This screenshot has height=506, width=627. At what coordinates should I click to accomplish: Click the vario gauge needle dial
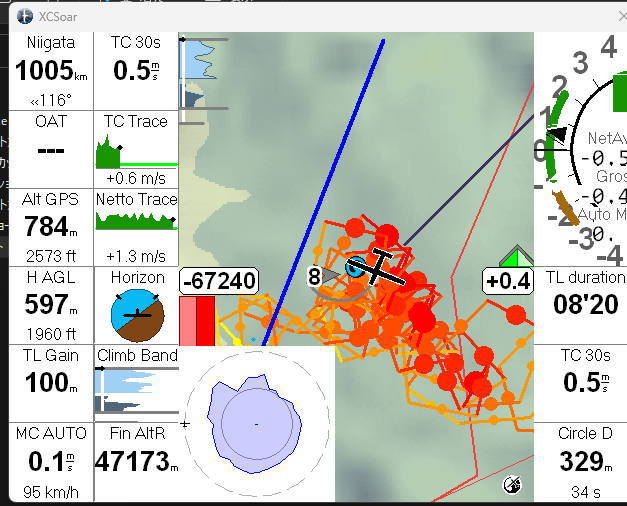[x=581, y=149]
